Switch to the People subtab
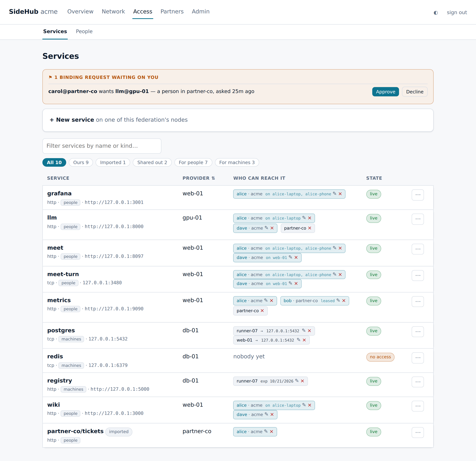Viewport: 476px width, 461px height. pos(84,32)
